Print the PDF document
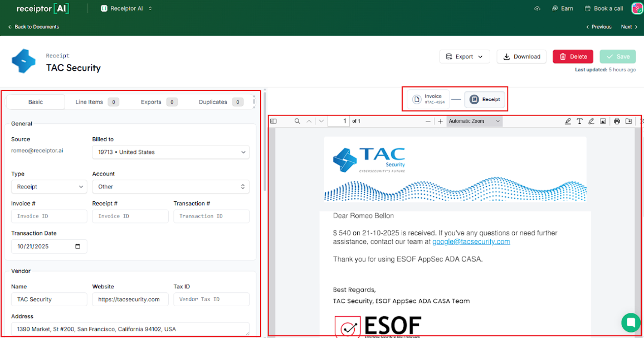The width and height of the screenshot is (644, 338). coord(617,121)
